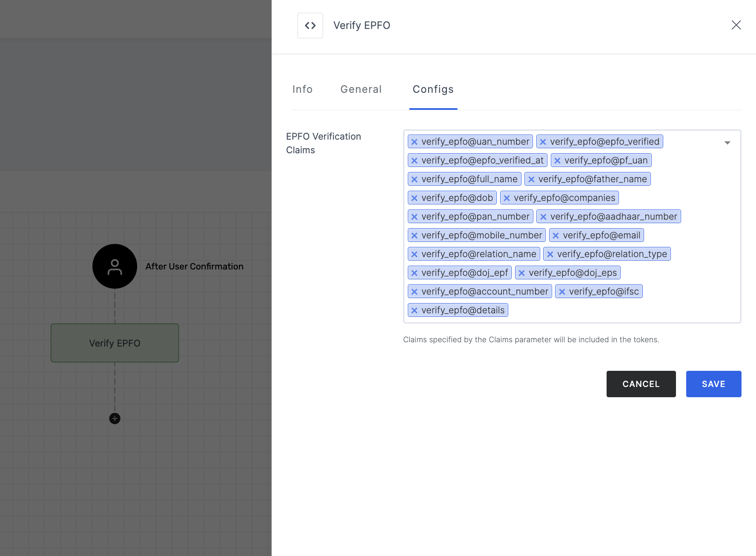Click the verify_epfo@uan_number tag label
The image size is (756, 556).
point(475,142)
